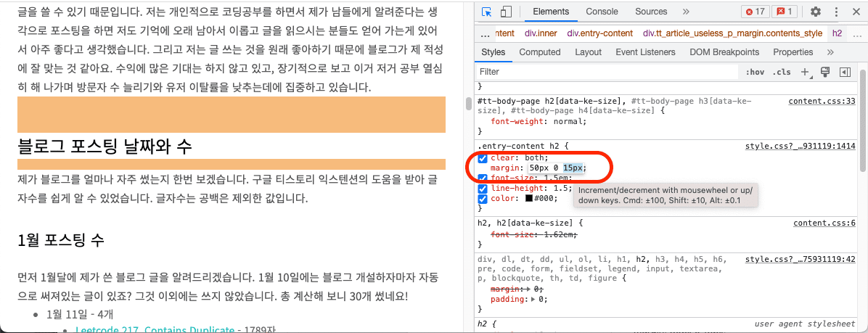Screen dimensions: 868x333
Task: Activate the inspect element picker icon
Action: coord(487,12)
